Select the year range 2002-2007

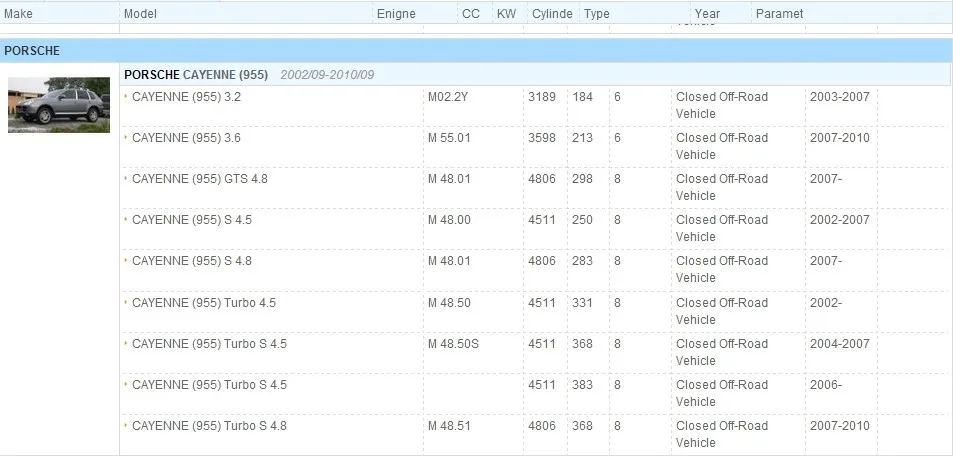click(839, 219)
